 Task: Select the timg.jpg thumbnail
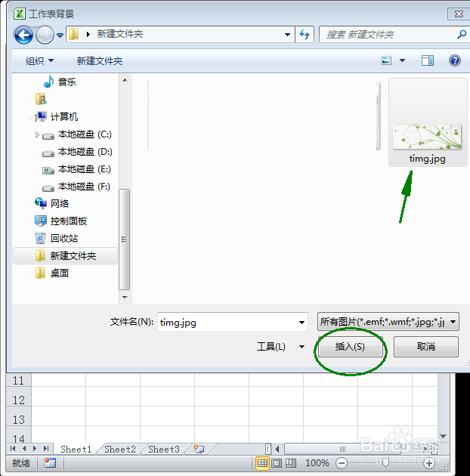(428, 122)
